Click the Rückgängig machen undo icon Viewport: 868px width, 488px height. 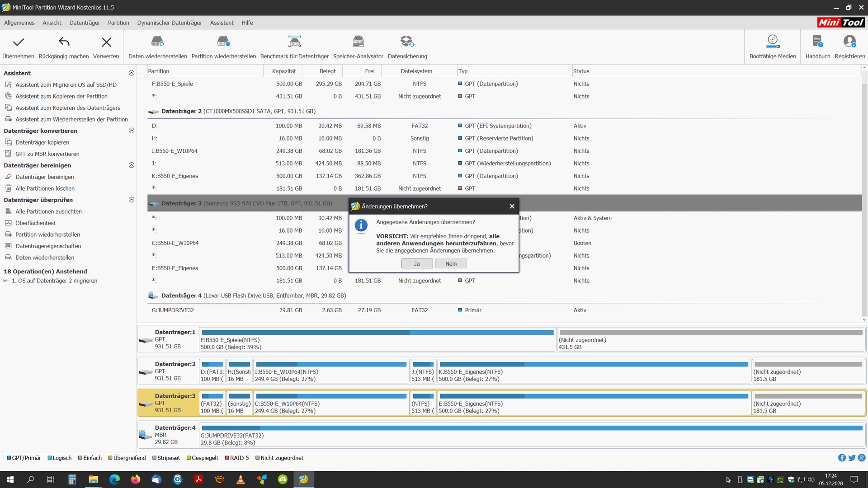[x=64, y=42]
